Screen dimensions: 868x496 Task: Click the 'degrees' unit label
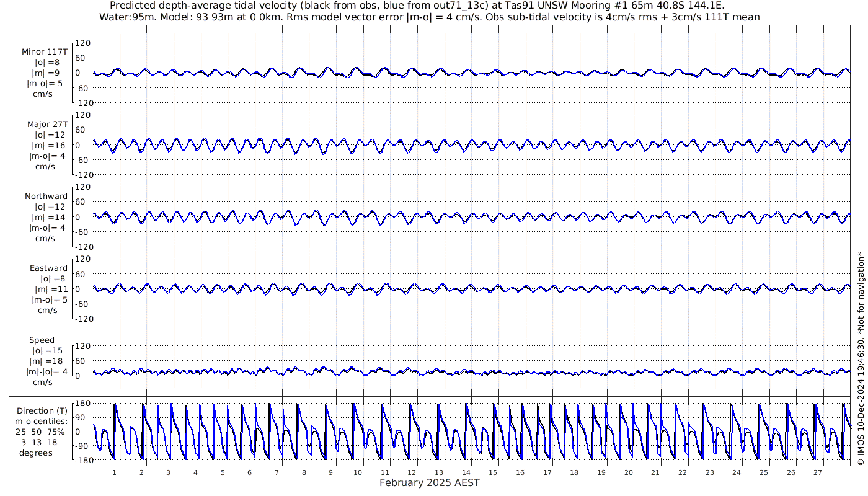[35, 453]
